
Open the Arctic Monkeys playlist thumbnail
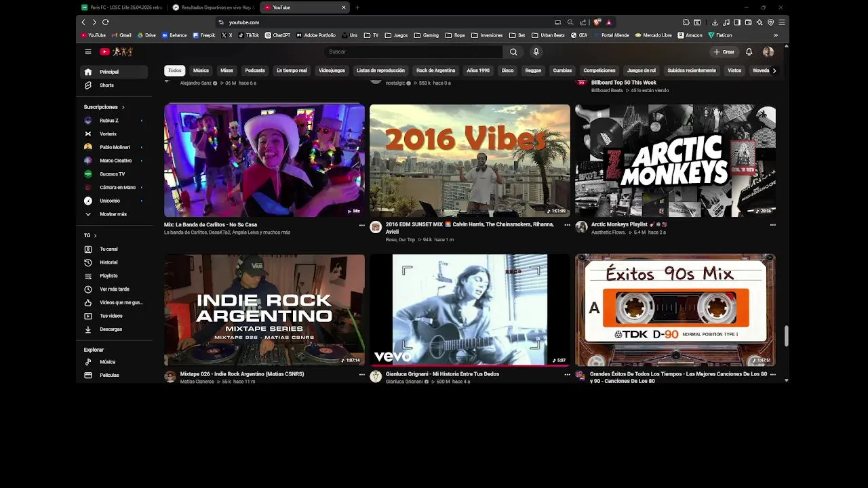(675, 161)
